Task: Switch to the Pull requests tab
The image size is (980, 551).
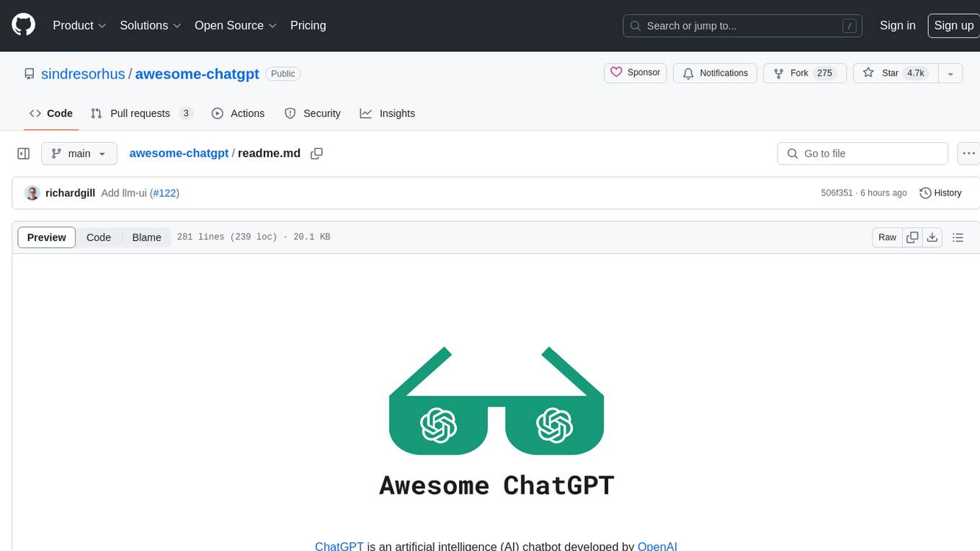Action: pos(142,113)
